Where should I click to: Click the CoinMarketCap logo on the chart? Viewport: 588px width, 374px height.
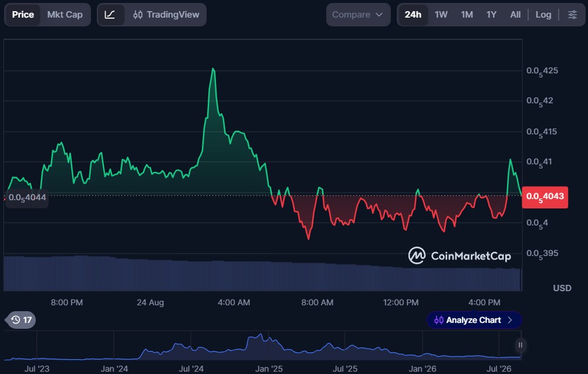pyautogui.click(x=459, y=256)
